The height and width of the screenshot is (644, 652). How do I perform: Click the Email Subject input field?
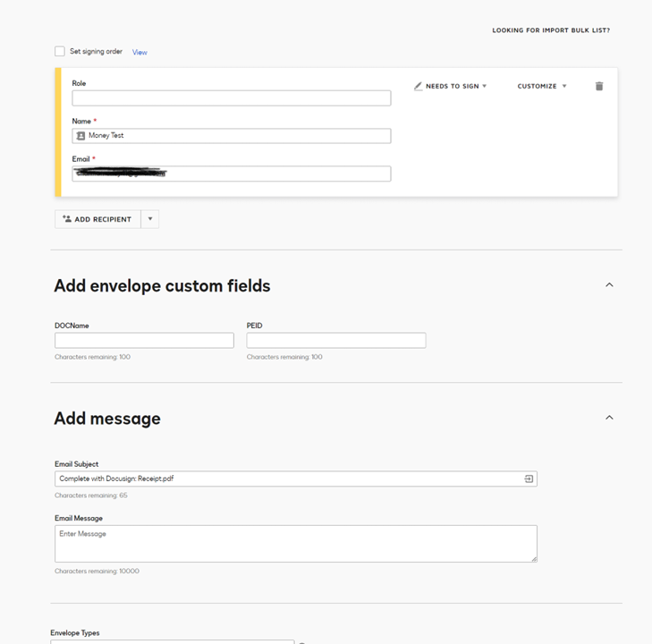pyautogui.click(x=296, y=479)
